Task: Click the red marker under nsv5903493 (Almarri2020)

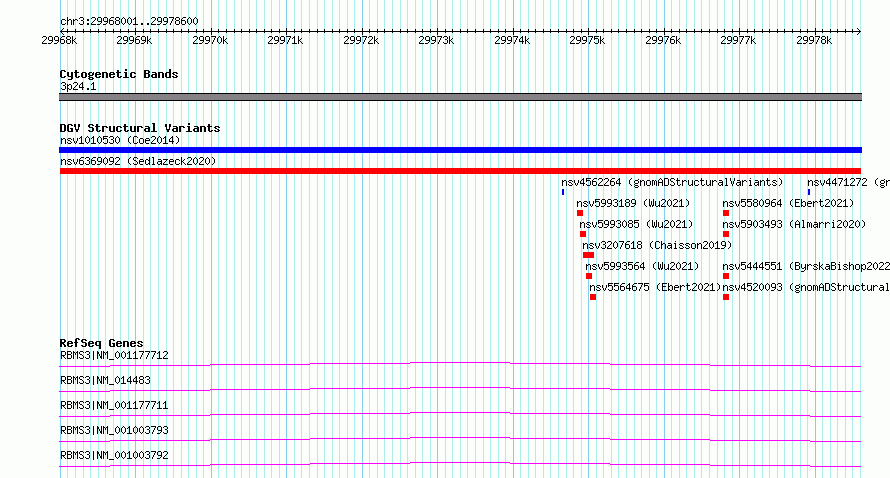Action: 726,234
